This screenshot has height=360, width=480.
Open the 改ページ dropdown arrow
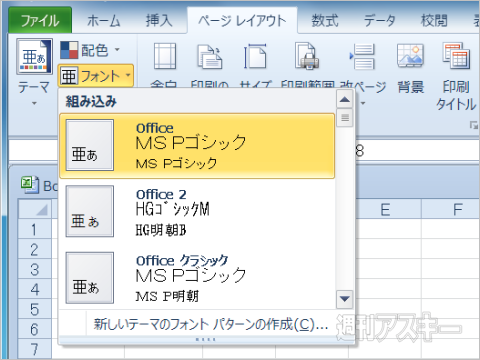point(363,103)
